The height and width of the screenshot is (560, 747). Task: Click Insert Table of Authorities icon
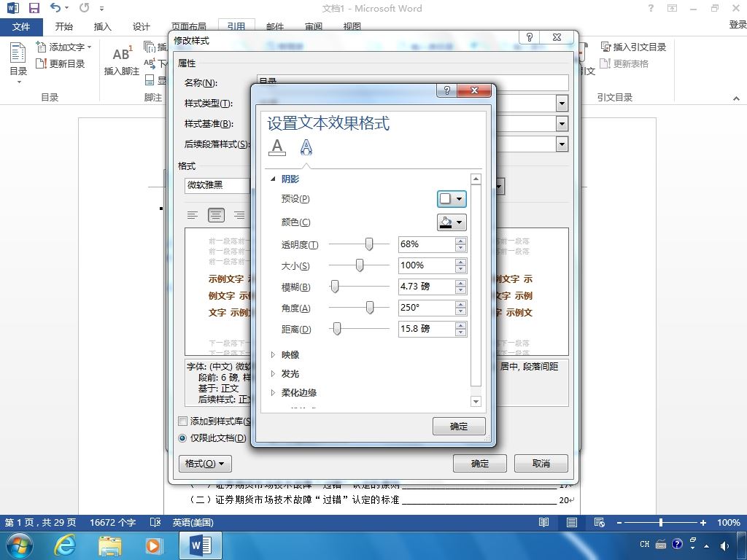click(605, 47)
